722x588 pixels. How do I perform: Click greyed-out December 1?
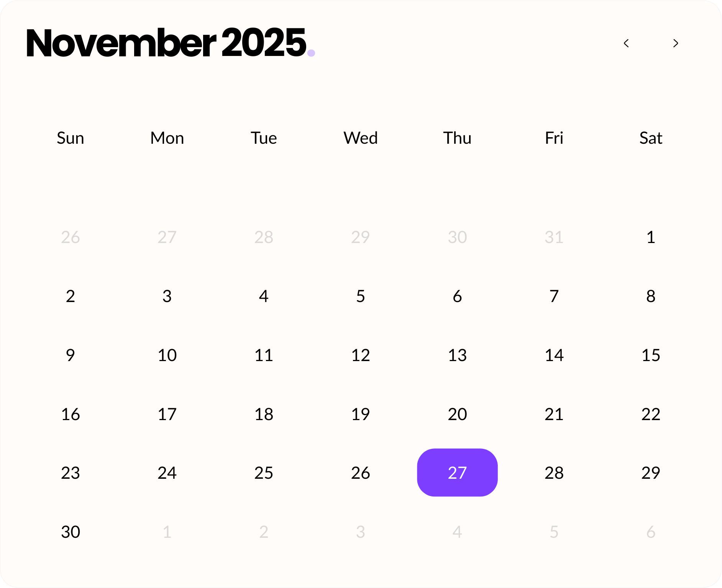point(167,532)
